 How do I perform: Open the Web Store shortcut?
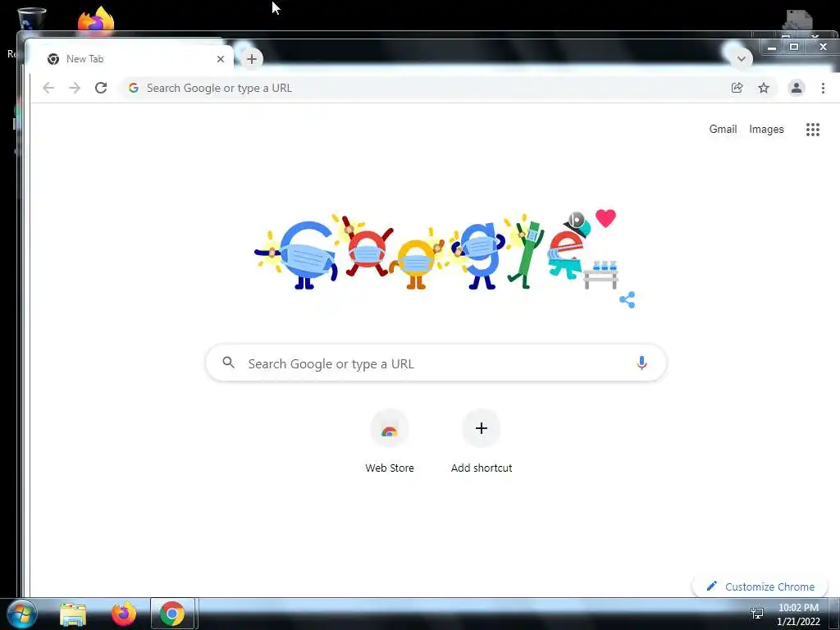(x=390, y=442)
